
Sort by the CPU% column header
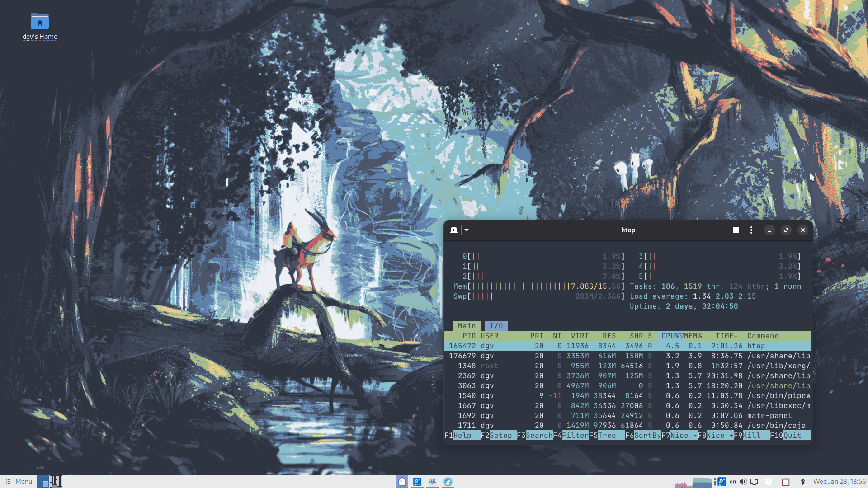[x=672, y=336]
